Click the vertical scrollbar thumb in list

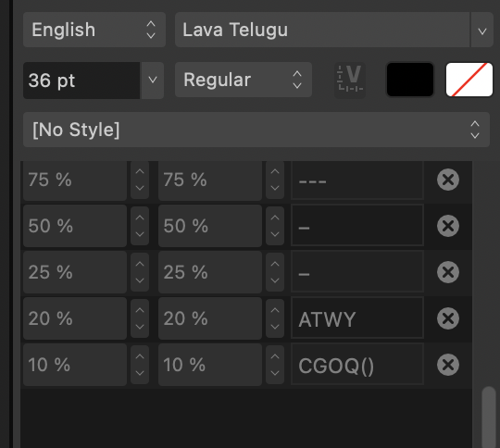489,417
